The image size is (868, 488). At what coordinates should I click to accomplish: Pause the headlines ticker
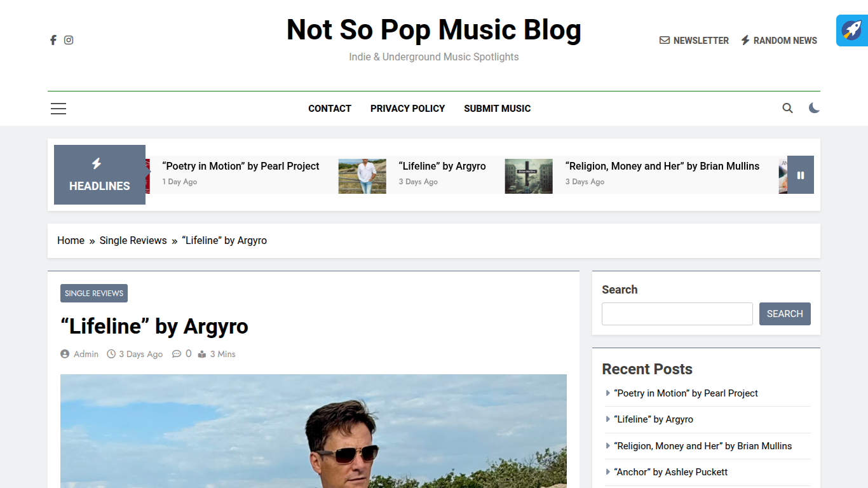tap(800, 175)
